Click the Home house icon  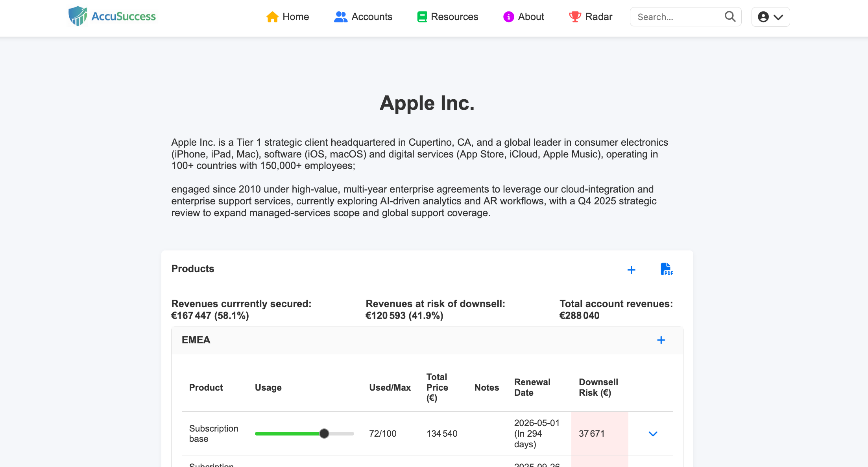point(272,17)
